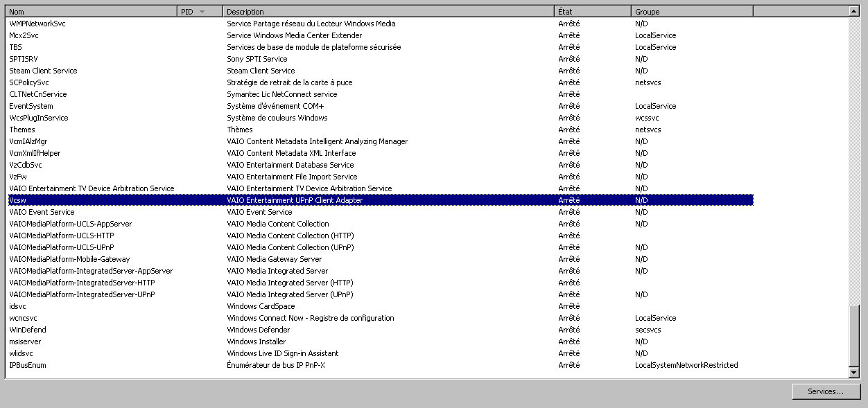Viewport: 868px width, 408px height.
Task: Click 'Services de base de module de plateforme sécurisée'
Action: (x=314, y=47)
